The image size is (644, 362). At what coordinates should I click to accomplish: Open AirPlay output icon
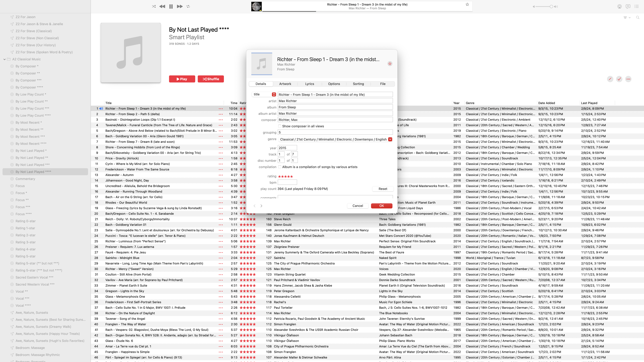pyautogui.click(x=619, y=7)
